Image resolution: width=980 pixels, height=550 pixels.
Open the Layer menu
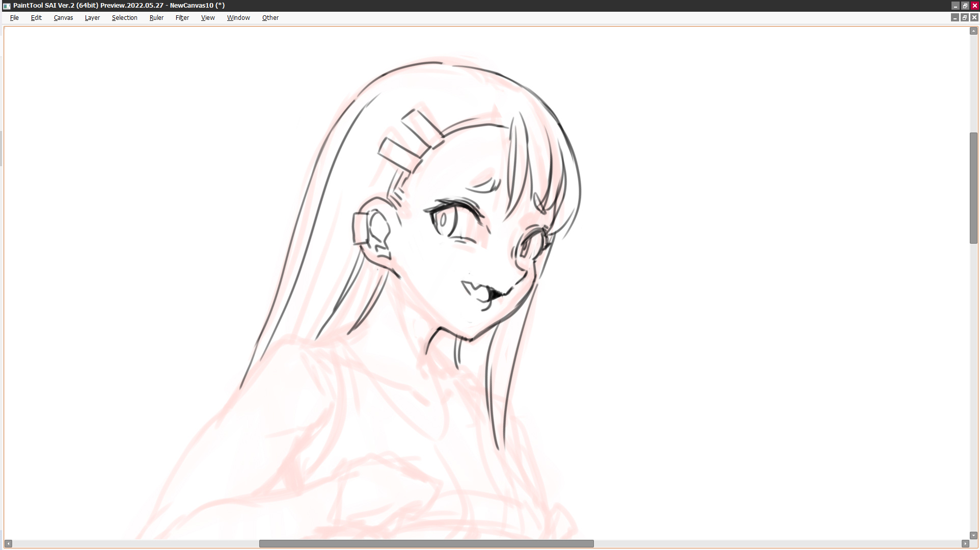[92, 18]
